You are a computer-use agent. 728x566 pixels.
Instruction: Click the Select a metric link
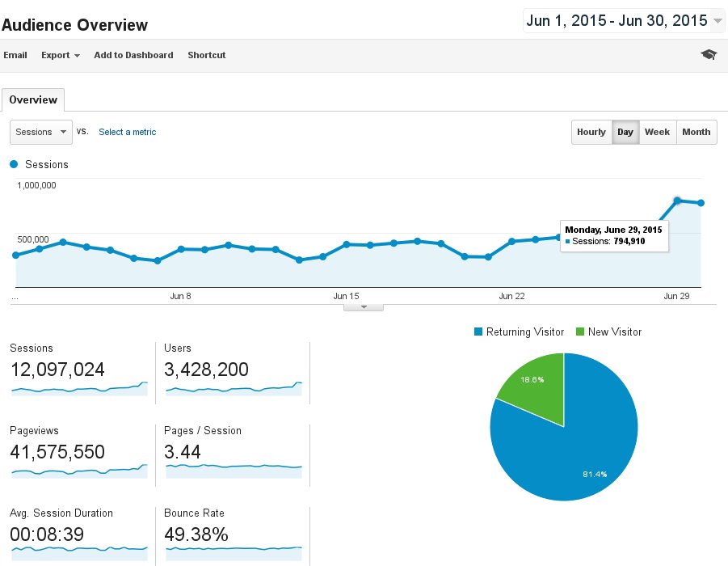pyautogui.click(x=127, y=132)
